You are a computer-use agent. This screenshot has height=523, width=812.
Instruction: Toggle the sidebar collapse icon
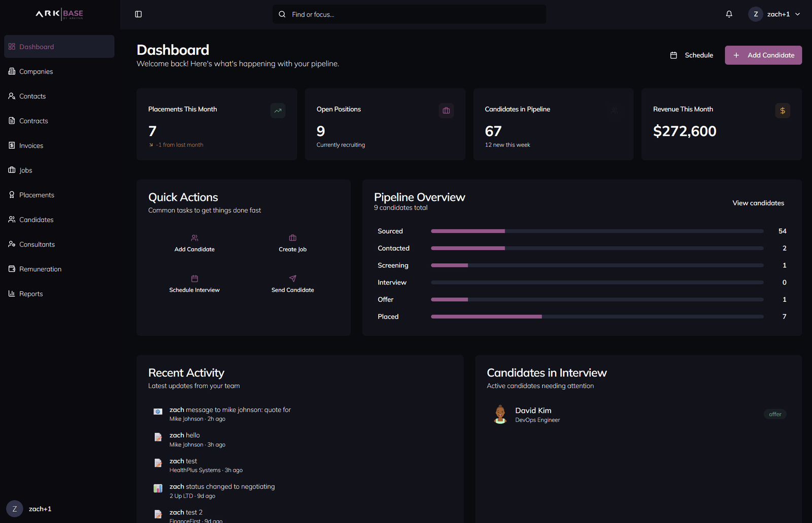pyautogui.click(x=139, y=14)
